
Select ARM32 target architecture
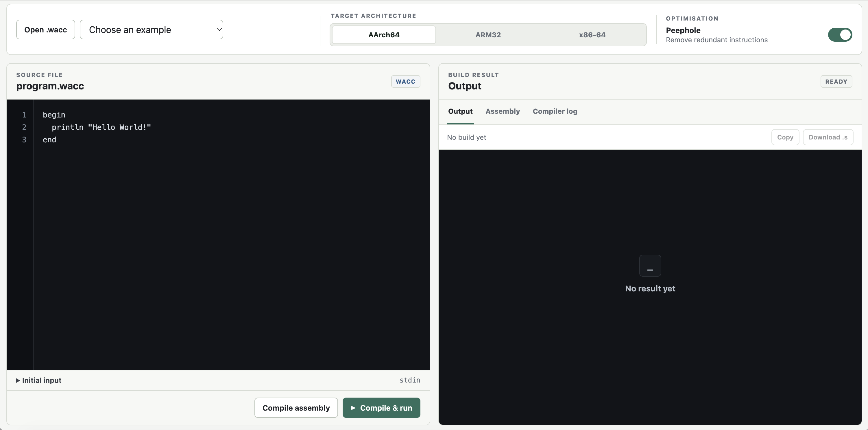[x=488, y=35]
